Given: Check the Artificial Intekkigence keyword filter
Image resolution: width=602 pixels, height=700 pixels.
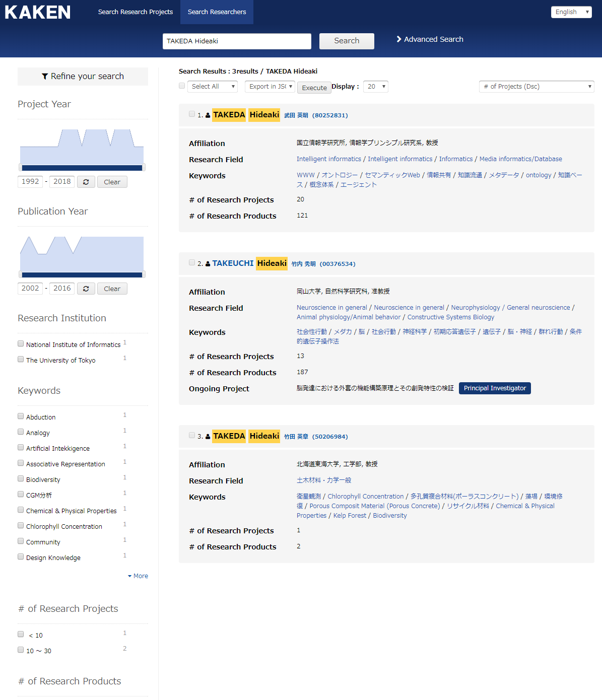Looking at the screenshot, I should point(21,448).
